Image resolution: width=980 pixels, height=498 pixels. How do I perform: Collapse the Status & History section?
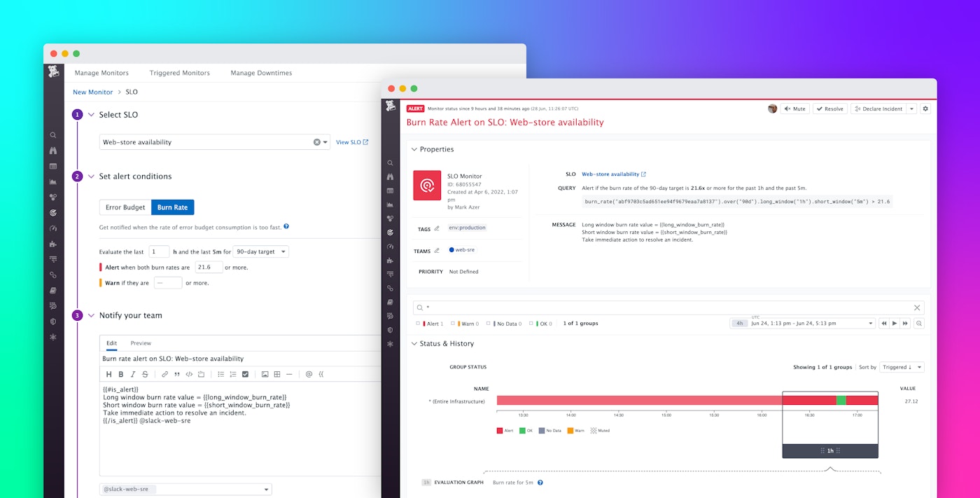(414, 343)
